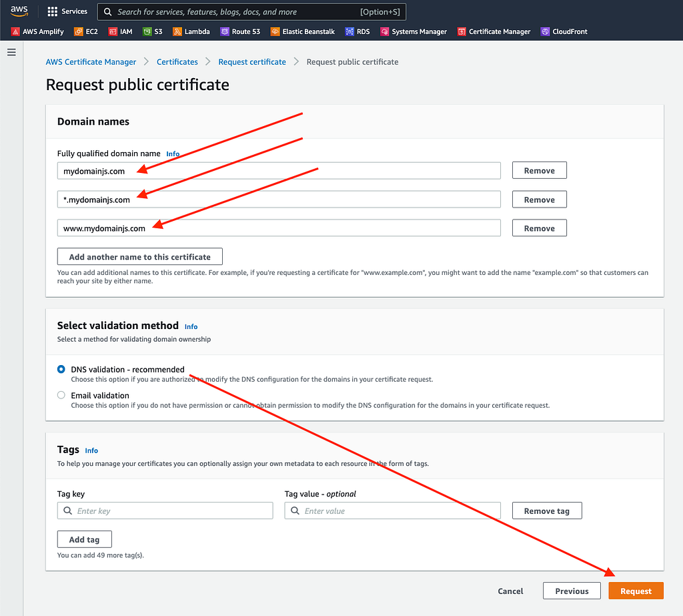
Task: Submit with the Request button
Action: point(636,591)
